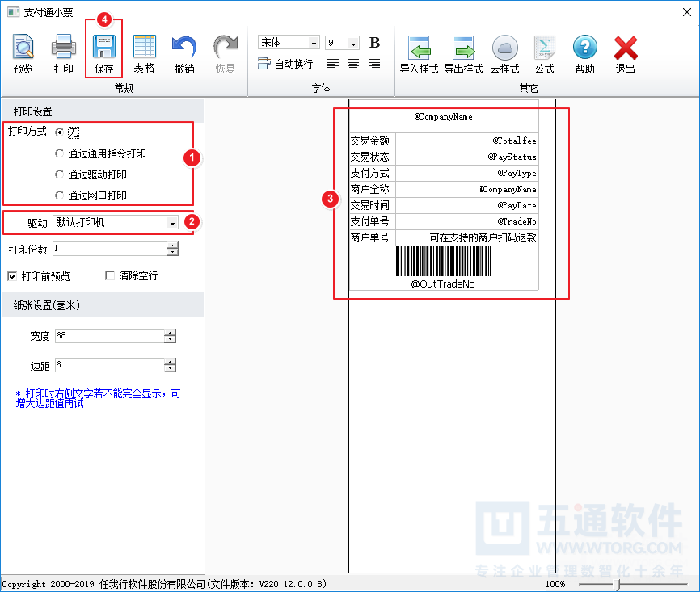Decrease 打印份数 copies with down arrow
This screenshot has height=592, width=700.
172,252
